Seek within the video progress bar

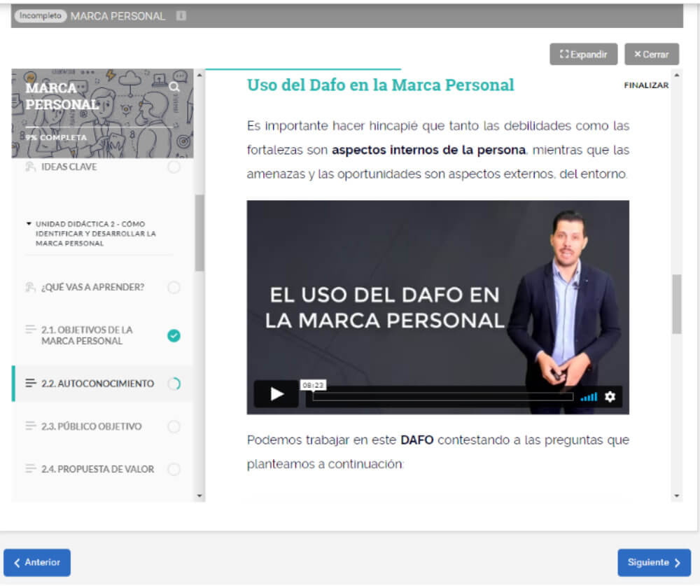[442, 397]
